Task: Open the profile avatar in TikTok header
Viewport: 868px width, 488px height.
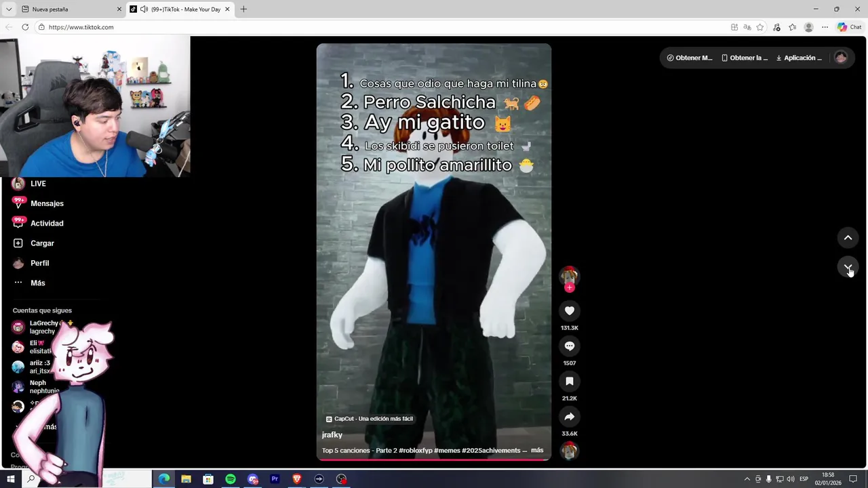Action: (841, 58)
